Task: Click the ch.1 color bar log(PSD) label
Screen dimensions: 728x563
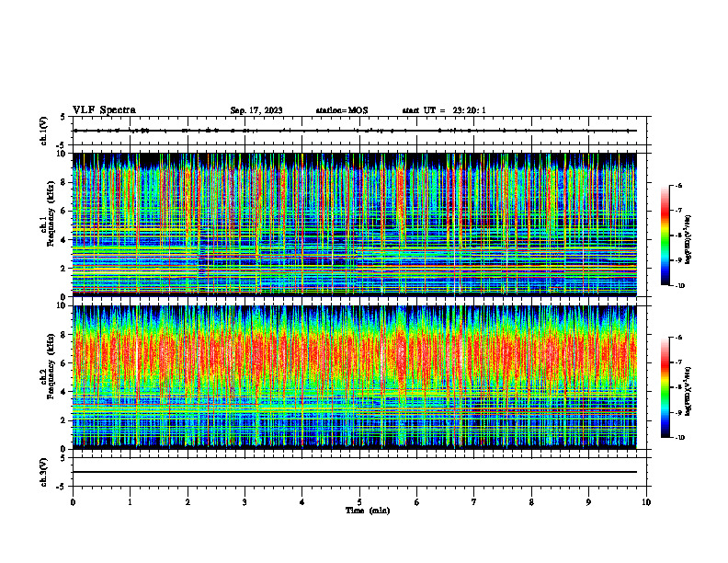Action: pos(688,240)
